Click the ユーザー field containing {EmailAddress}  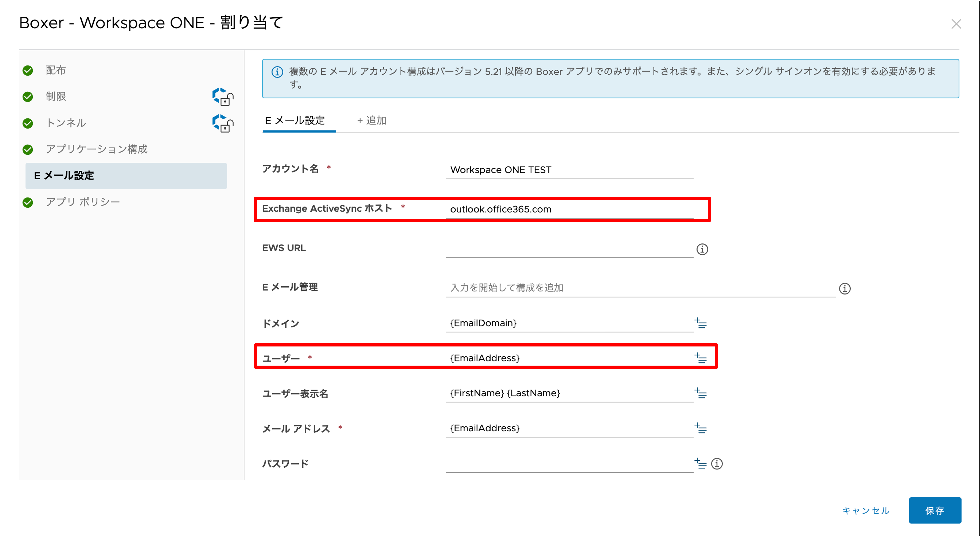pyautogui.click(x=569, y=358)
